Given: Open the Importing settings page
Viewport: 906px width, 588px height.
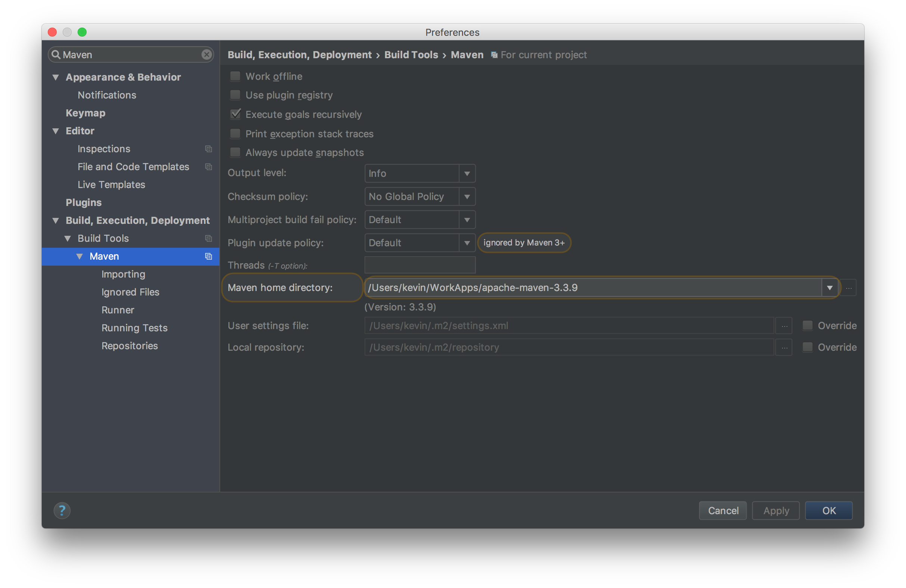Looking at the screenshot, I should click(x=123, y=274).
